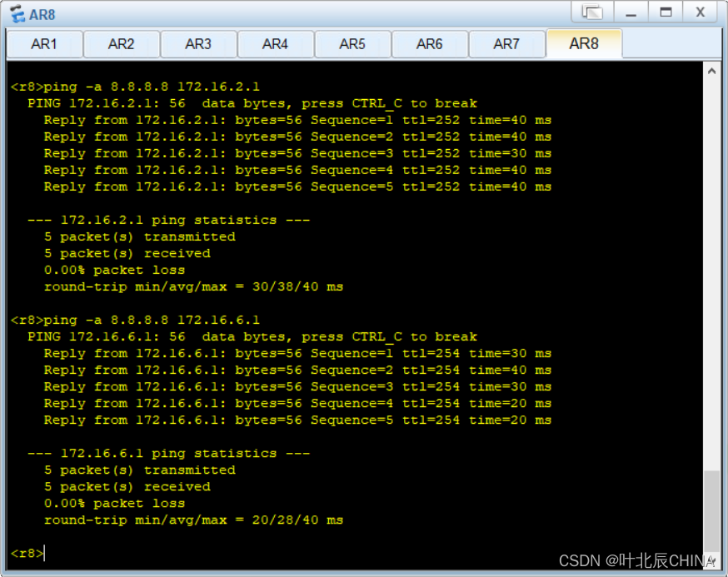Click the 172.16.2.1 reply with Sequence=5
Viewport: 728px width, 577px height.
[297, 187]
